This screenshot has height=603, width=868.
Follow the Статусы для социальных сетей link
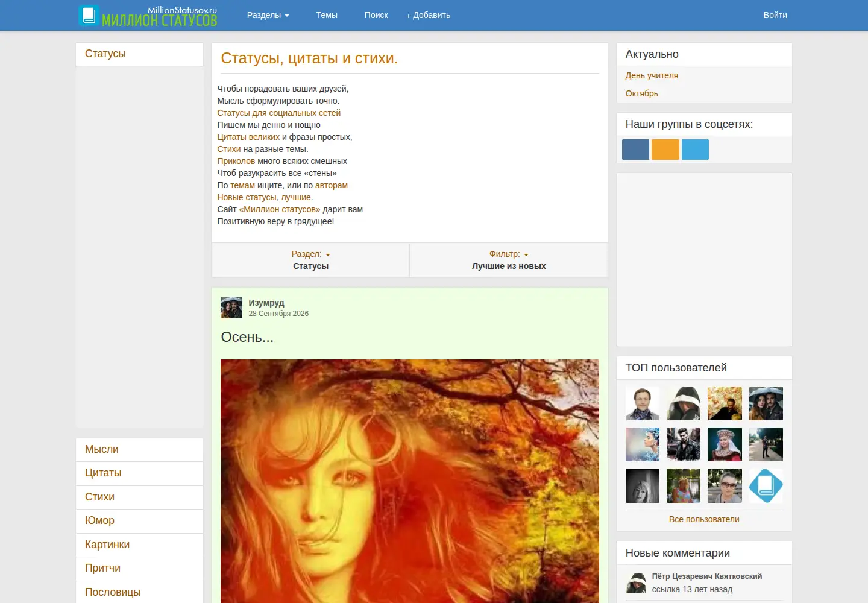coord(279,113)
